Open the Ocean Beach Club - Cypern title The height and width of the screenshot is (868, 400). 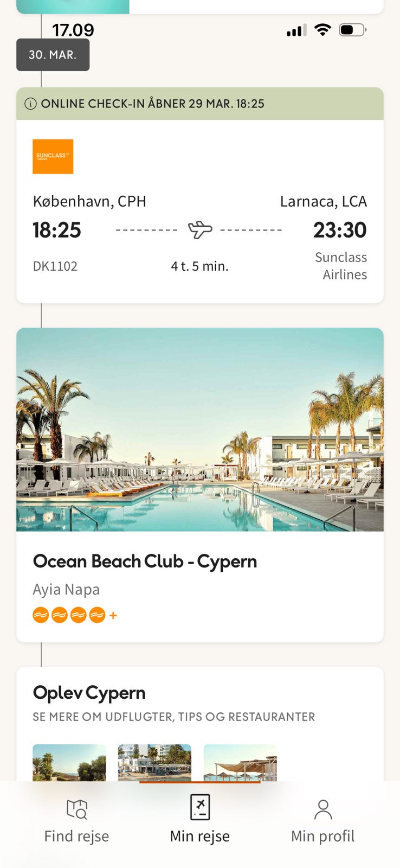pyautogui.click(x=145, y=561)
